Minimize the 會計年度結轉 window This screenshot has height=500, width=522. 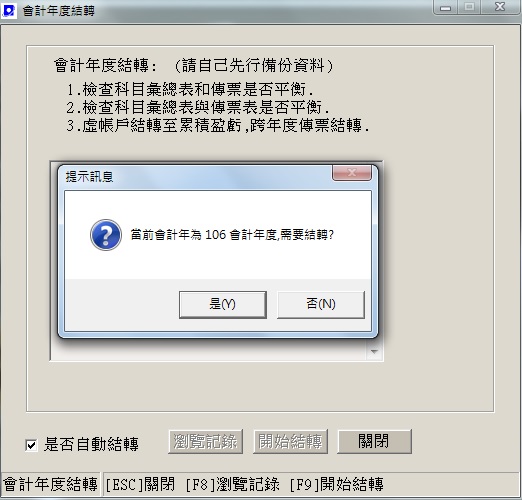446,7
